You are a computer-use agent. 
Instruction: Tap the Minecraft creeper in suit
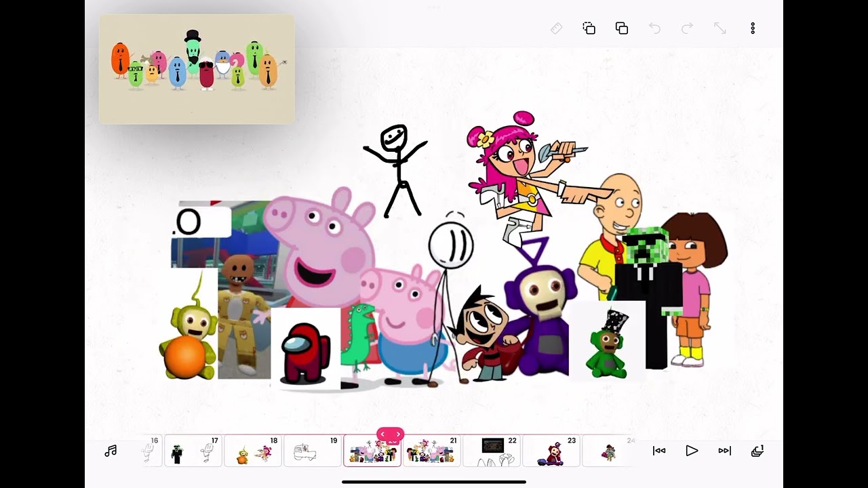pos(649,298)
